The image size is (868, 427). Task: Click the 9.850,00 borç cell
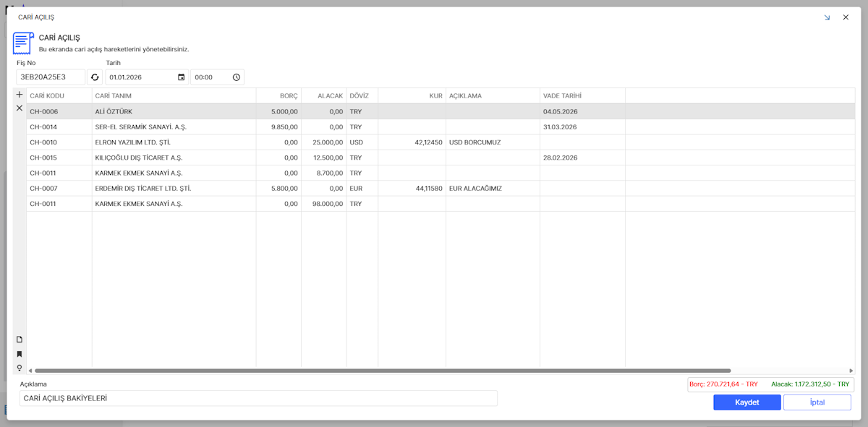point(278,127)
